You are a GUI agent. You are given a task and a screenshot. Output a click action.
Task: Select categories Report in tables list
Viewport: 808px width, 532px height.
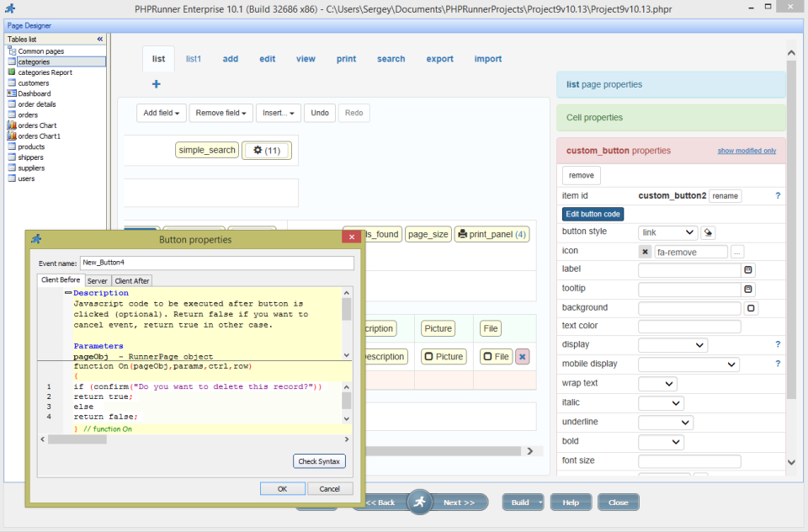pos(45,72)
